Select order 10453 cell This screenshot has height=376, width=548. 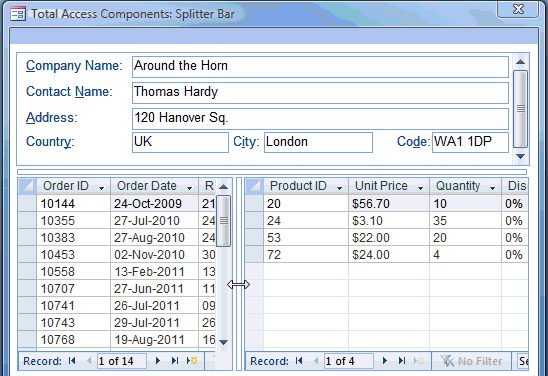(x=73, y=255)
